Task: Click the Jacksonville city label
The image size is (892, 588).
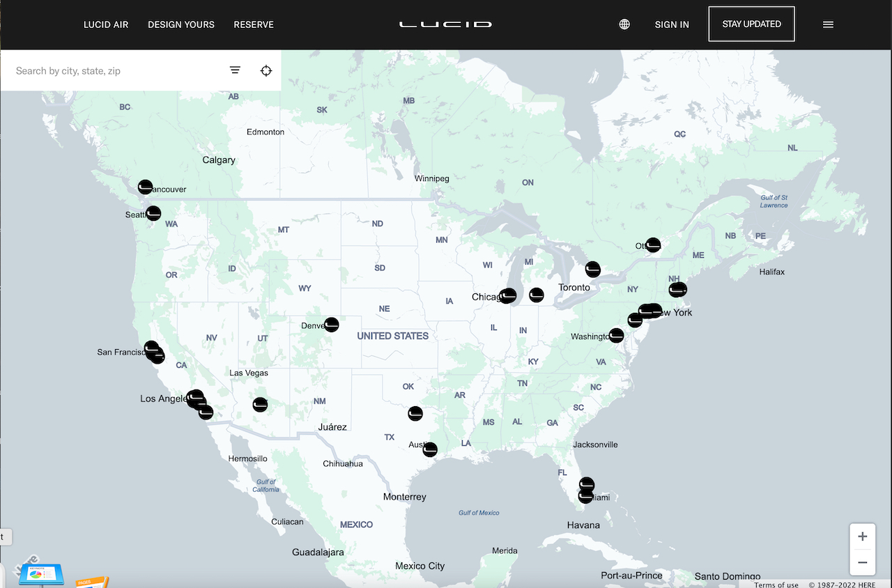Action: pos(595,444)
